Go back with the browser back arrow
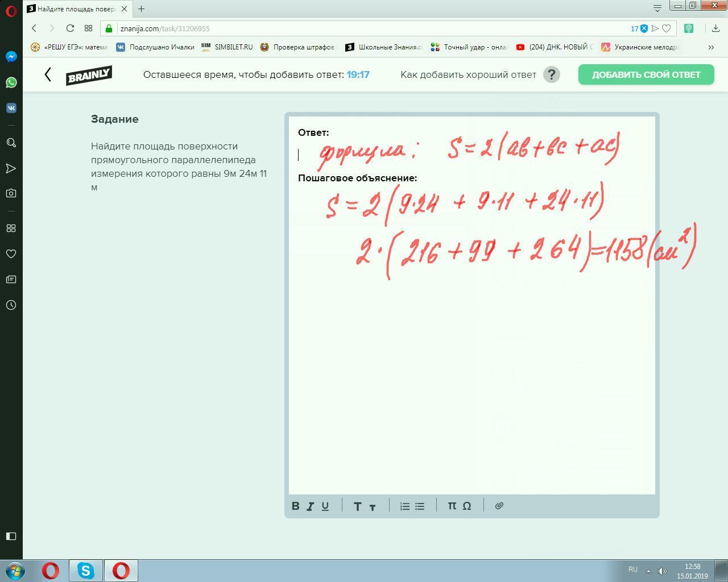This screenshot has width=728, height=582. coord(34,28)
